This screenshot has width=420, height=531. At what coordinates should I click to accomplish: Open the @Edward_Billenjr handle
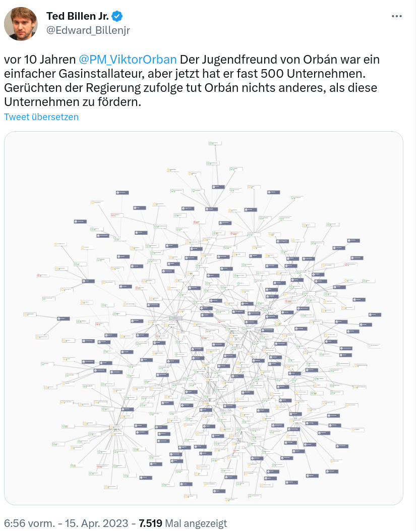88,30
